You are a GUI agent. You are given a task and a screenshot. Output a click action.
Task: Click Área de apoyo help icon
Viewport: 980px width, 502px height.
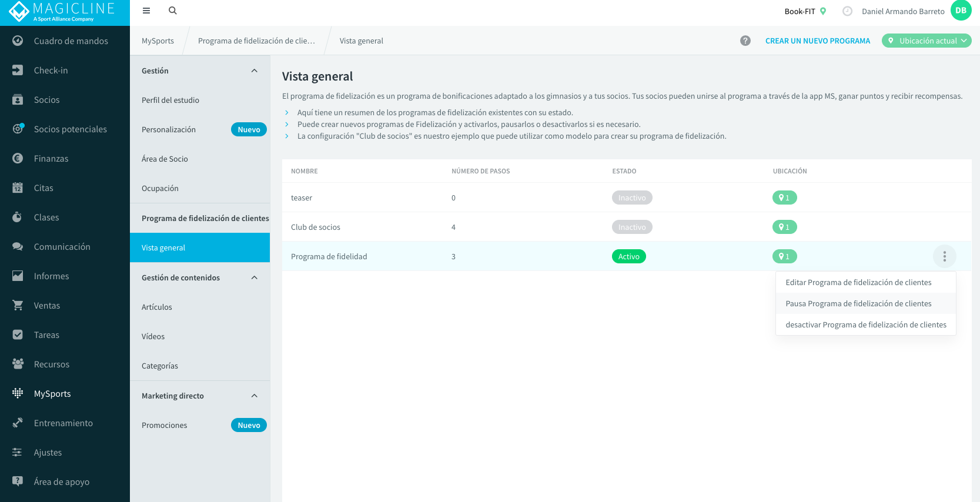click(18, 481)
